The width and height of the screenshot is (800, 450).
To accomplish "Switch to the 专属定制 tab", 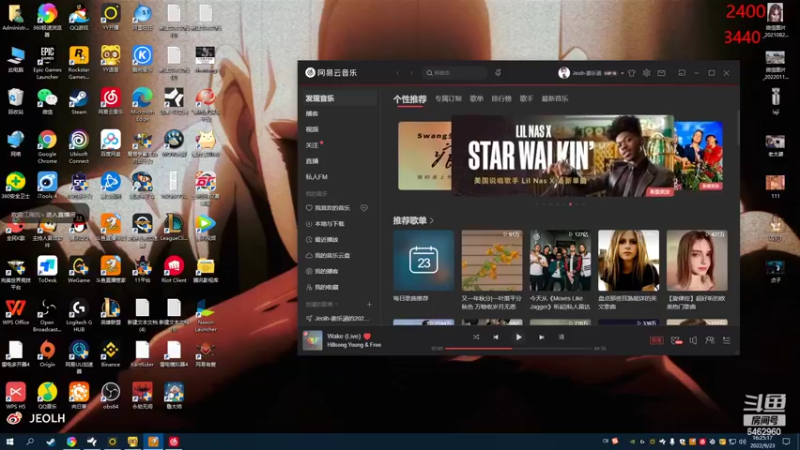I will point(448,98).
